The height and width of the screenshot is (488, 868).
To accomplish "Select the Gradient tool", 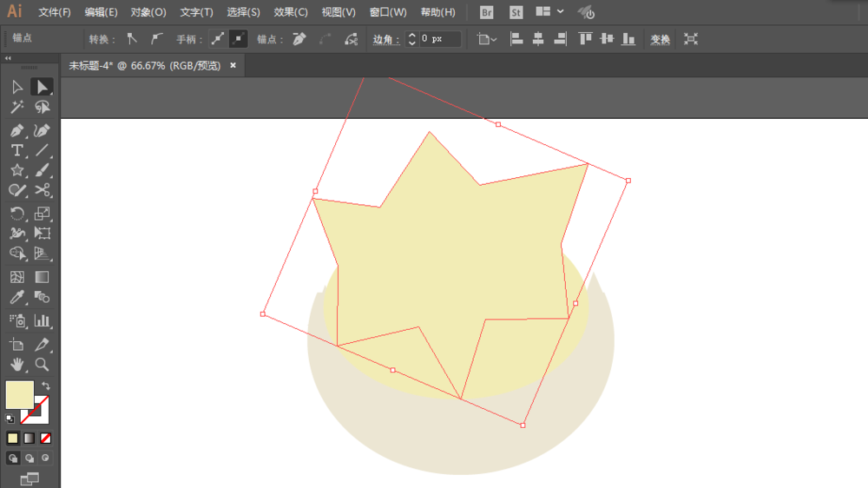I will [x=42, y=277].
